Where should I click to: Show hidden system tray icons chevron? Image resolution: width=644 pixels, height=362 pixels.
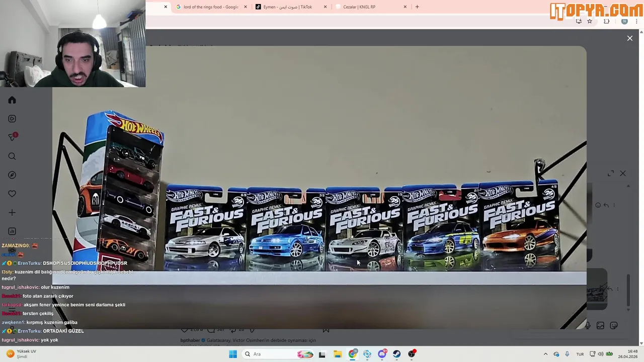tap(545, 354)
